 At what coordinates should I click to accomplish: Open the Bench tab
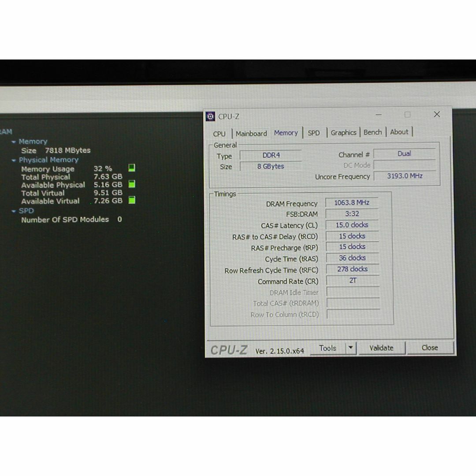373,132
